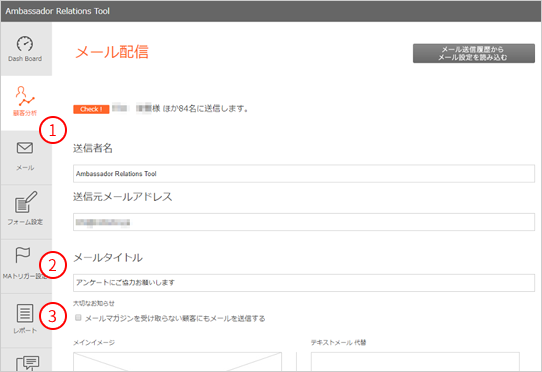
Task: Open the Dash Board gauge icon
Action: pos(25,44)
